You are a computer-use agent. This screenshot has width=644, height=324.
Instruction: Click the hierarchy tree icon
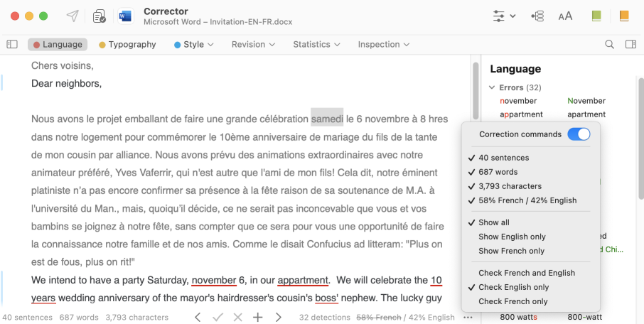[x=537, y=16]
